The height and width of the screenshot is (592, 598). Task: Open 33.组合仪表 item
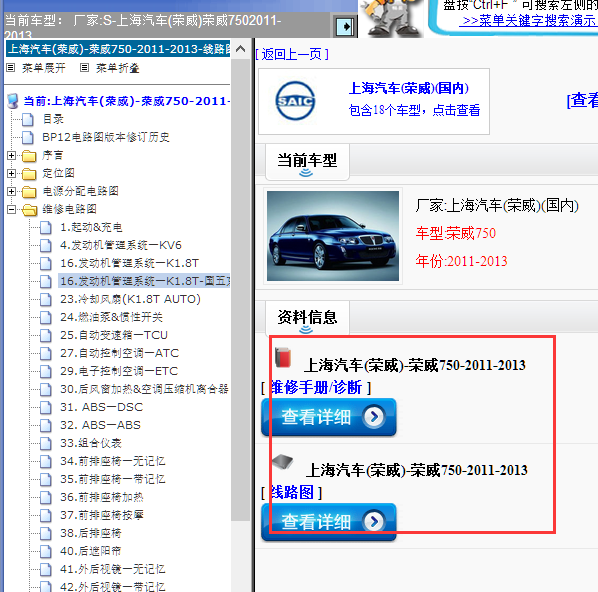91,443
